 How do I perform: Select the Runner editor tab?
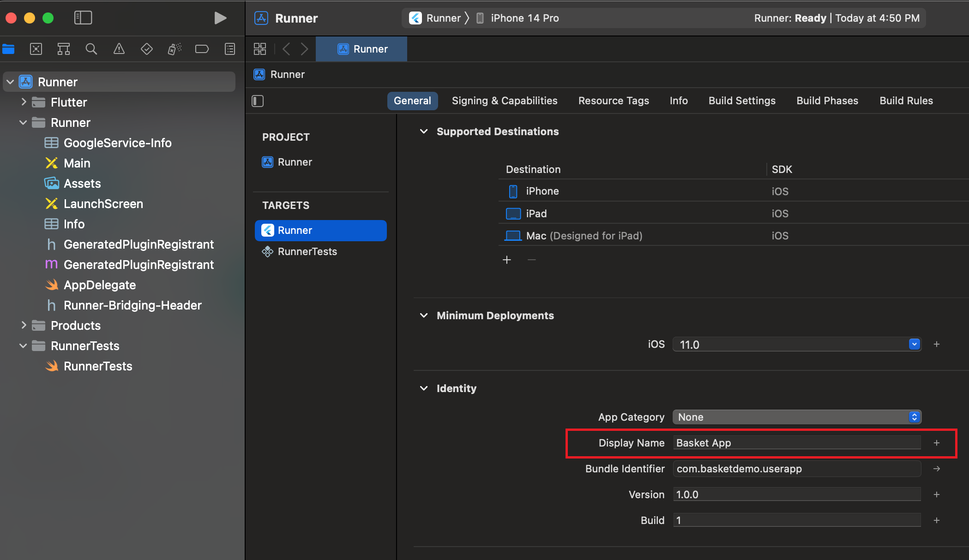[361, 49]
